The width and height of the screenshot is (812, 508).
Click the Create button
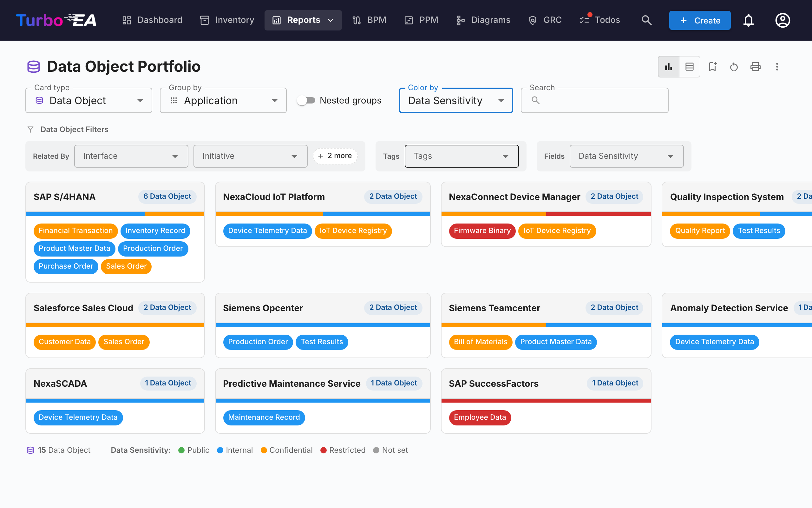(x=700, y=20)
